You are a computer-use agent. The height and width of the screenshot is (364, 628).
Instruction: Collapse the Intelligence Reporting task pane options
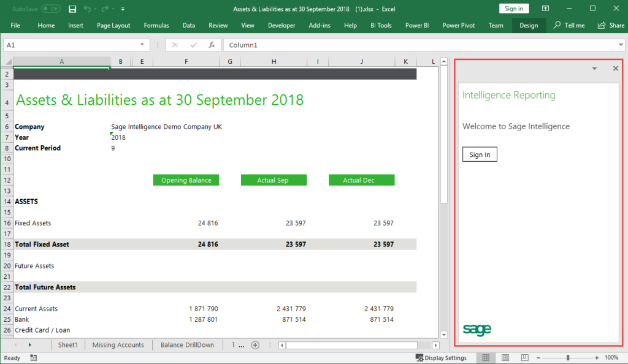[594, 68]
